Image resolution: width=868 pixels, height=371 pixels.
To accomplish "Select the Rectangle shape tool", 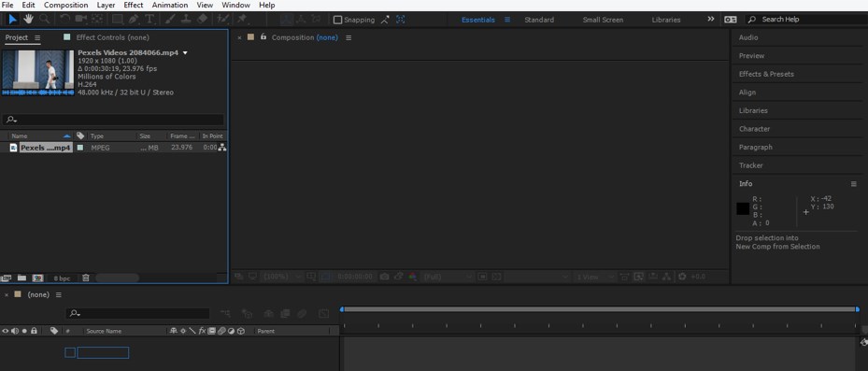I will [x=117, y=20].
